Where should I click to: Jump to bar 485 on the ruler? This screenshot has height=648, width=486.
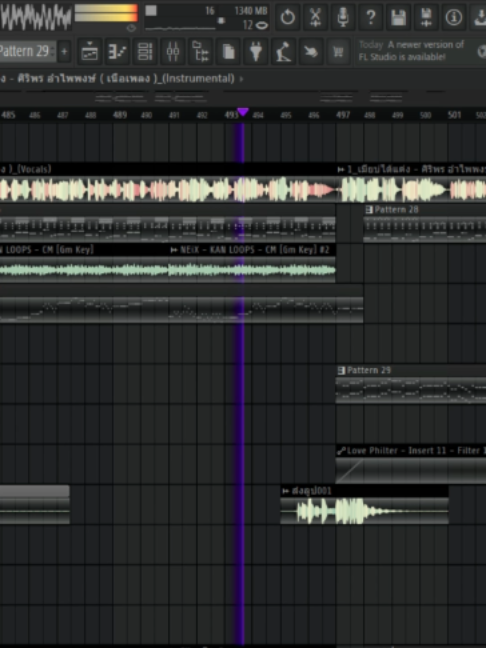coord(8,115)
